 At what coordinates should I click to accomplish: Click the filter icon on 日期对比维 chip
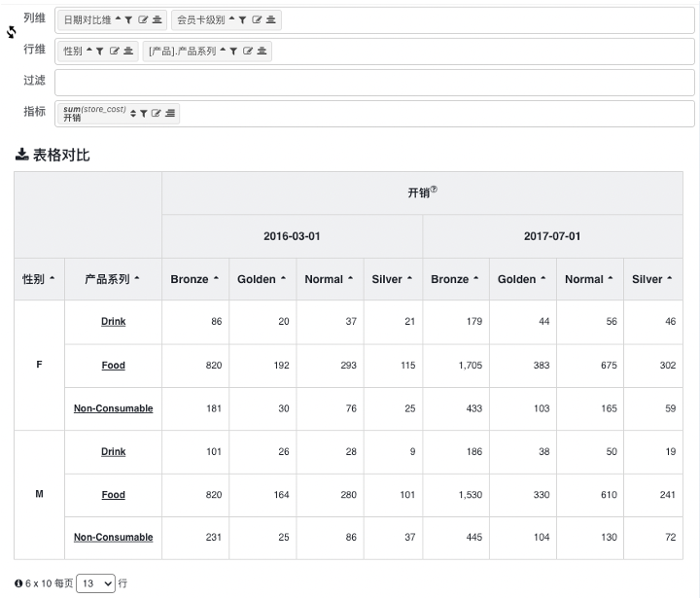[128, 20]
